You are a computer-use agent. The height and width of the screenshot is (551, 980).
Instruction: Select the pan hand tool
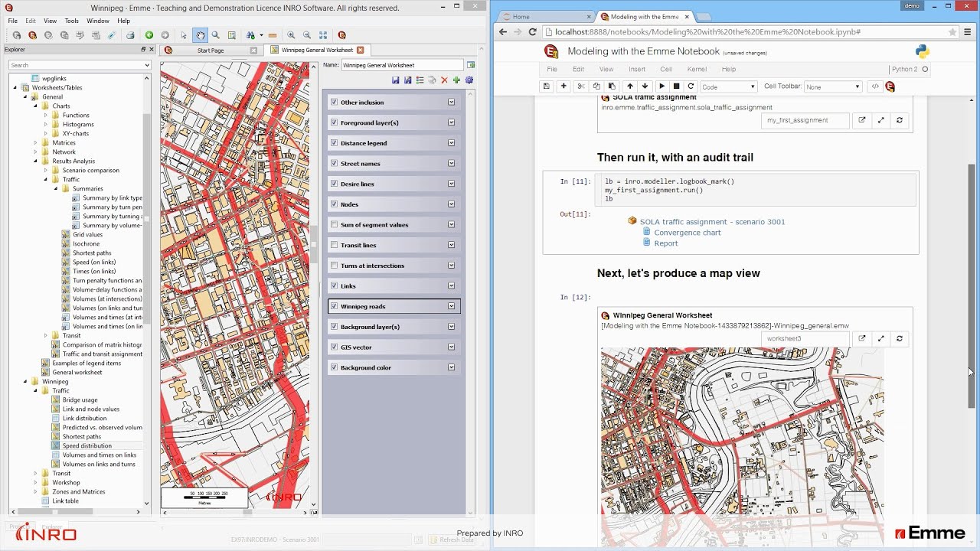pos(200,35)
